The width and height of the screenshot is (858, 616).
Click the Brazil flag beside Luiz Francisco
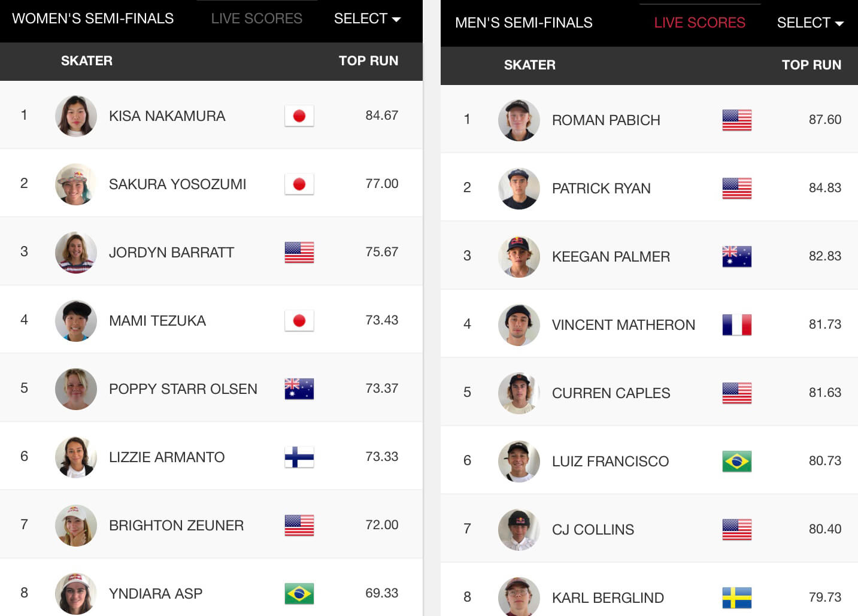pos(737,462)
